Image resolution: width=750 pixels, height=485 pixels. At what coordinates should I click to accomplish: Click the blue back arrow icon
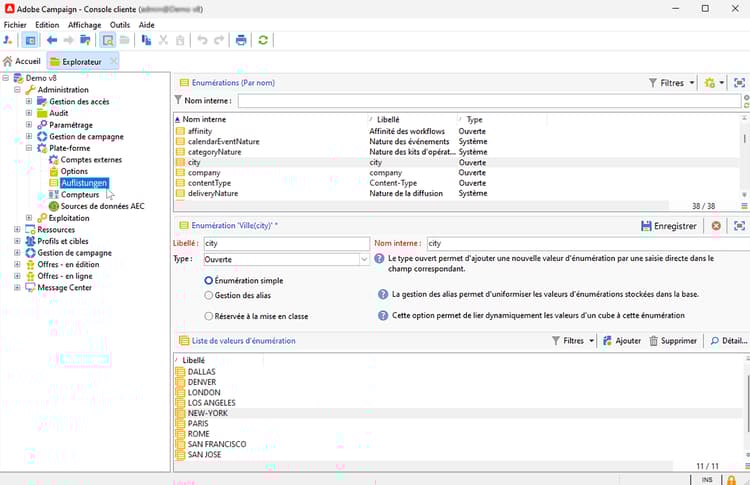click(51, 40)
